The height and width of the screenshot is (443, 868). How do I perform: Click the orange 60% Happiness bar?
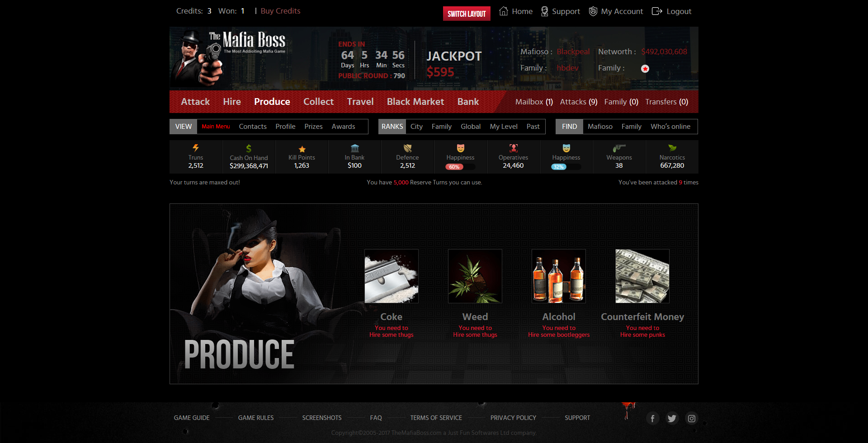[x=461, y=167]
